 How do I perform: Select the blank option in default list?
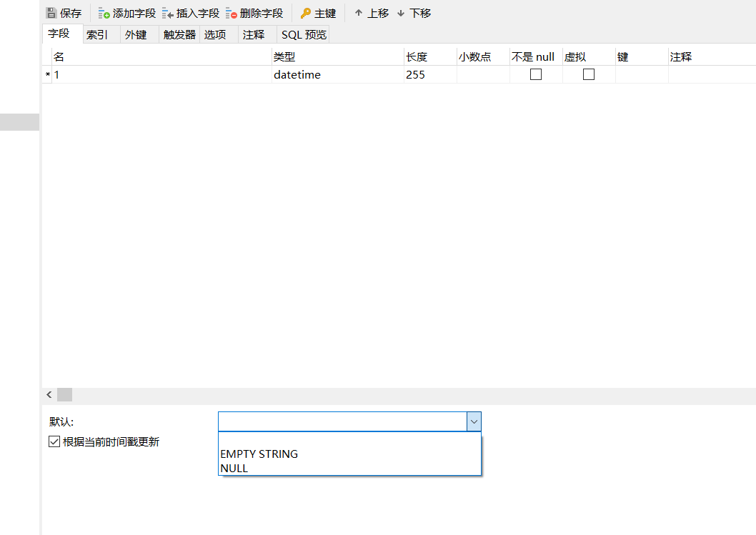click(349, 439)
